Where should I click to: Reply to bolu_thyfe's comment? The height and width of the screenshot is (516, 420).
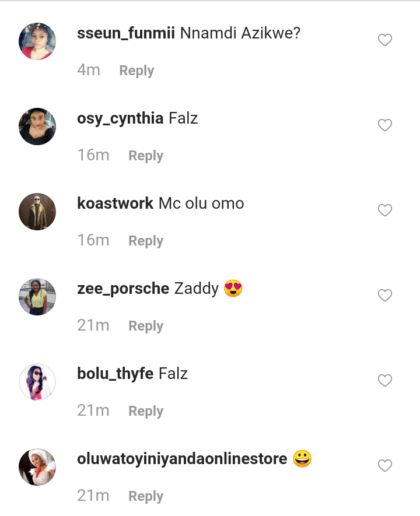pyautogui.click(x=146, y=411)
